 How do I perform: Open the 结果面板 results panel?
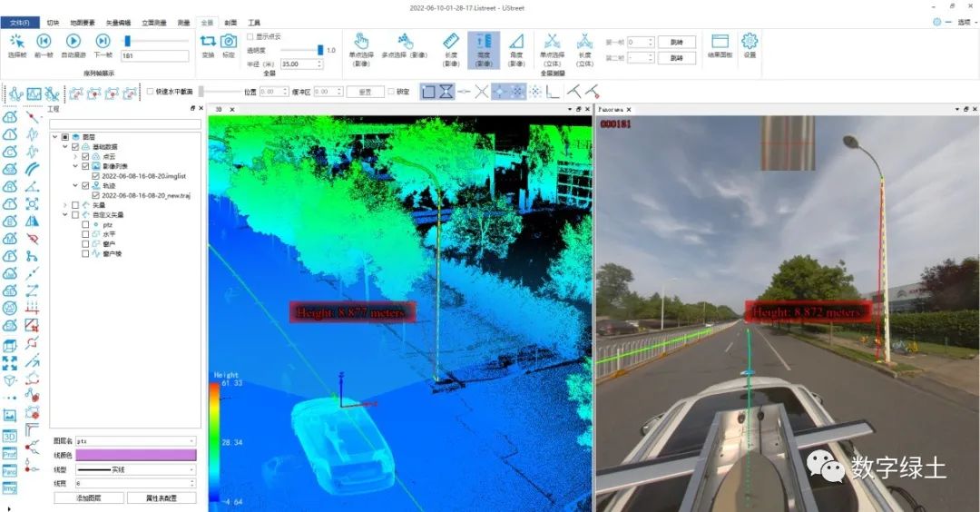tap(720, 41)
